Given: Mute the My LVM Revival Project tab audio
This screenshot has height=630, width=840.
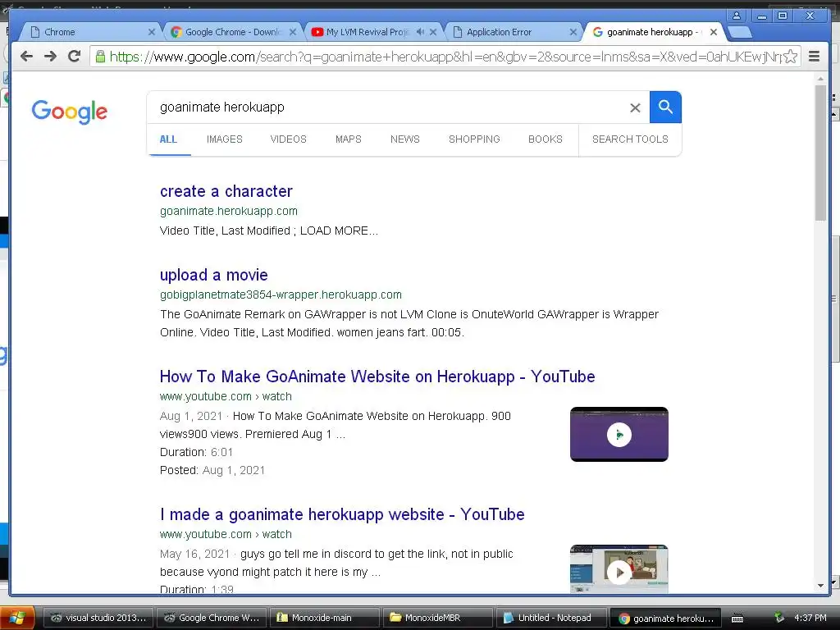Looking at the screenshot, I should point(420,32).
